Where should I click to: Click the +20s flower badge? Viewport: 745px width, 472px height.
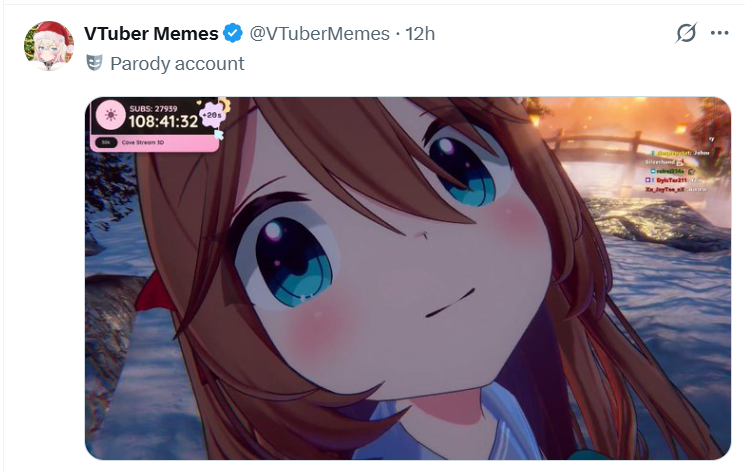point(211,115)
